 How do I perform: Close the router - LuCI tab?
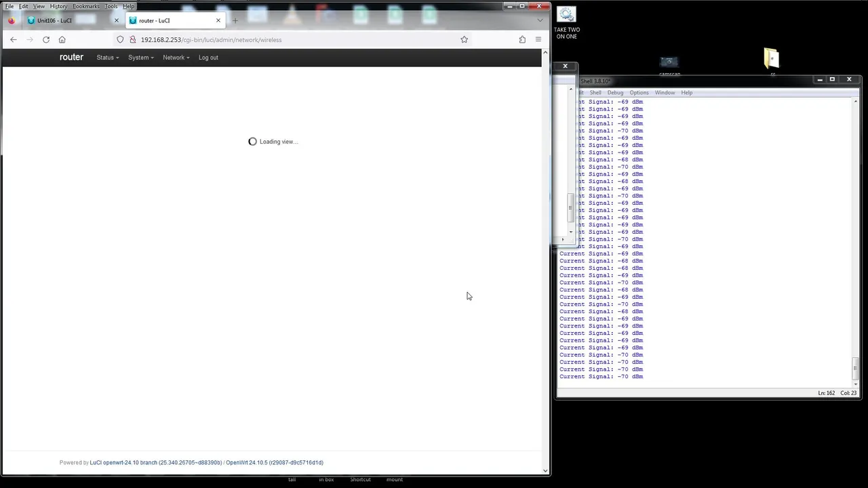(x=218, y=20)
